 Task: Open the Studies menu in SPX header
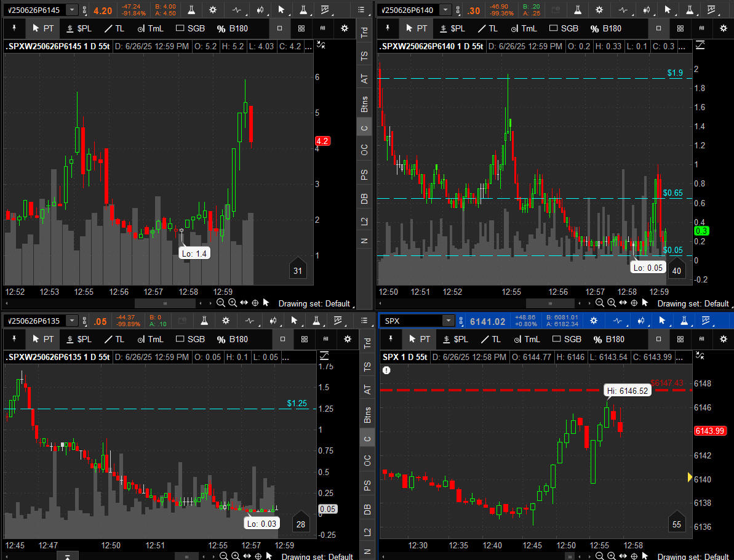684,321
